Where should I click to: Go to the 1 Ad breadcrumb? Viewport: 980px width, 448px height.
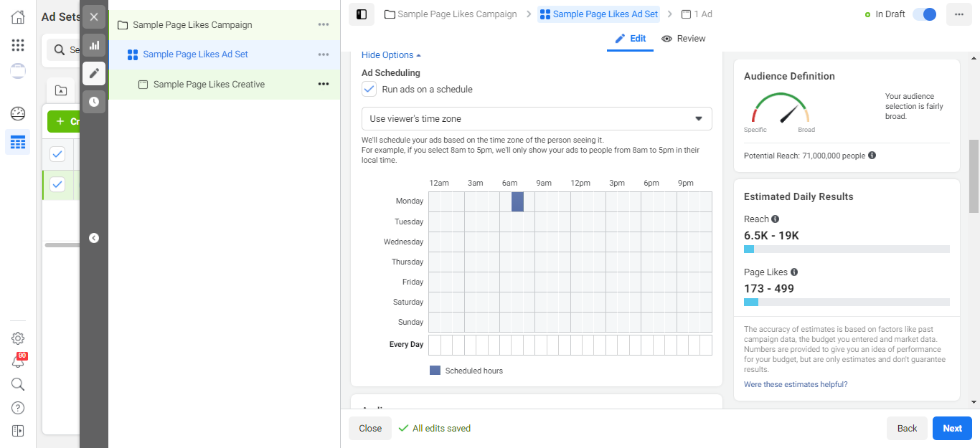pyautogui.click(x=697, y=14)
